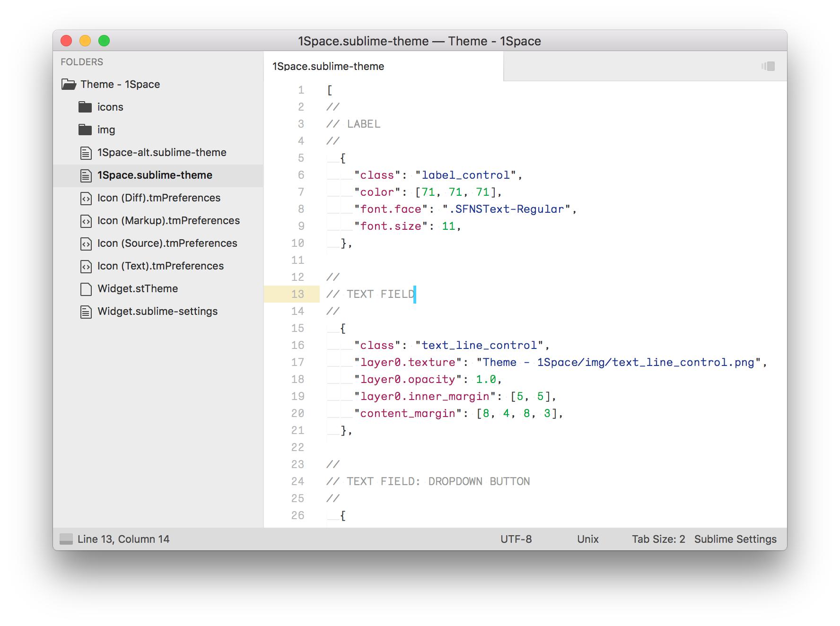This screenshot has height=626, width=840.
Task: Change syntax via Sublime Settings selector
Action: (x=735, y=539)
